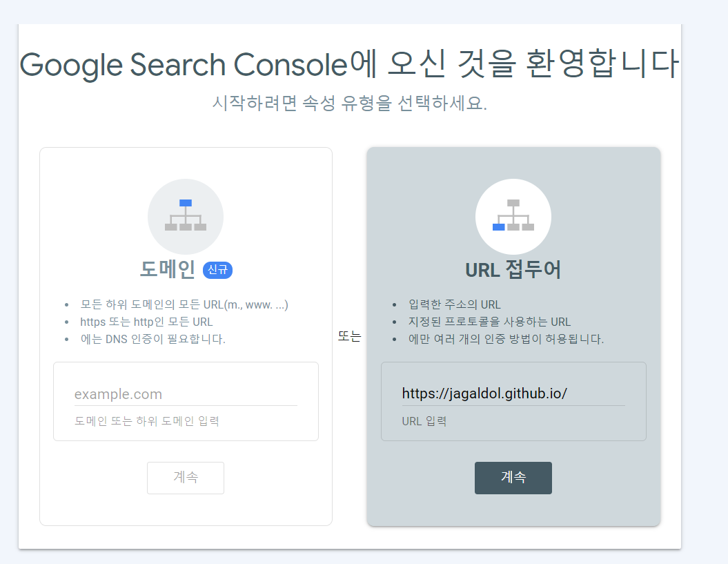
Task: Click the 모든 하위 도메인의 모든 URL bullet
Action: tap(184, 304)
